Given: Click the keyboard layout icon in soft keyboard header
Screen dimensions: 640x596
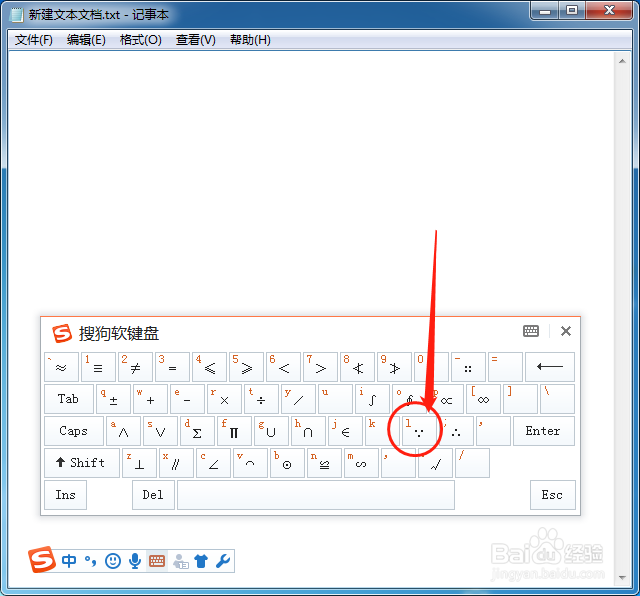Looking at the screenshot, I should coord(531,331).
